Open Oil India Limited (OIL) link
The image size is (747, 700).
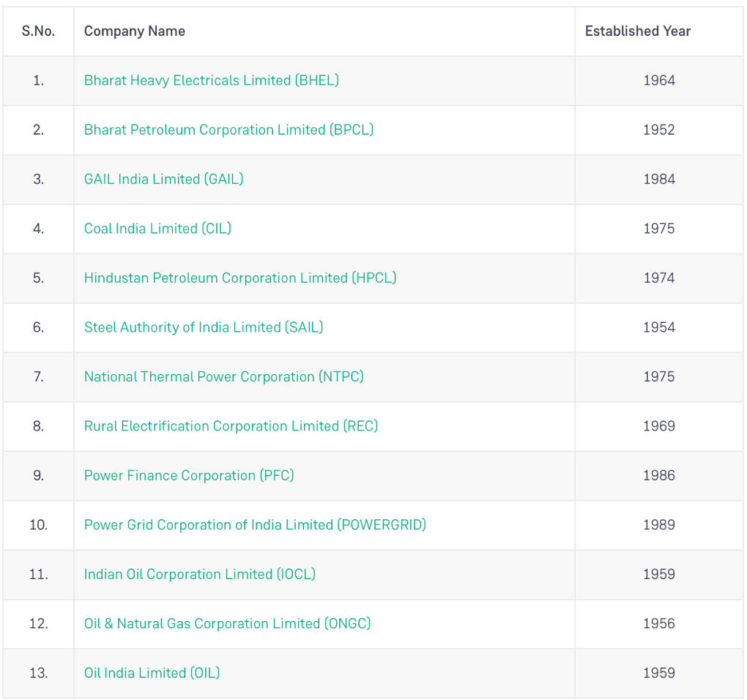(x=152, y=674)
